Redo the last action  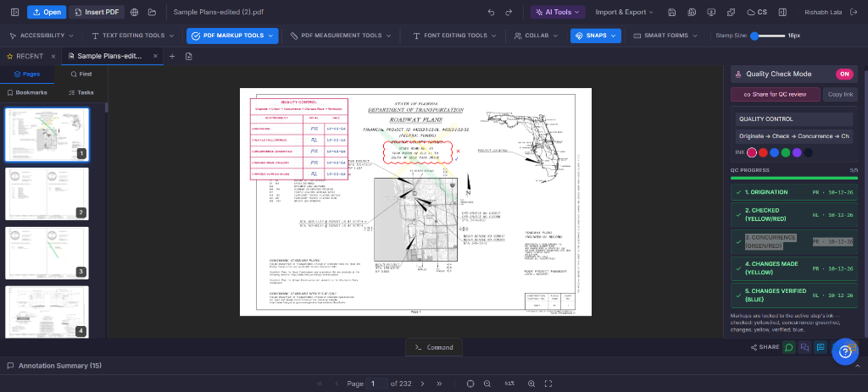pos(509,12)
